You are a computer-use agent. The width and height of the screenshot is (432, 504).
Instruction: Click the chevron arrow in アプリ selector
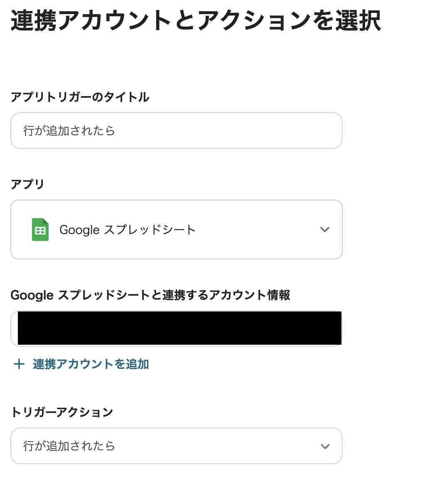[x=325, y=230]
